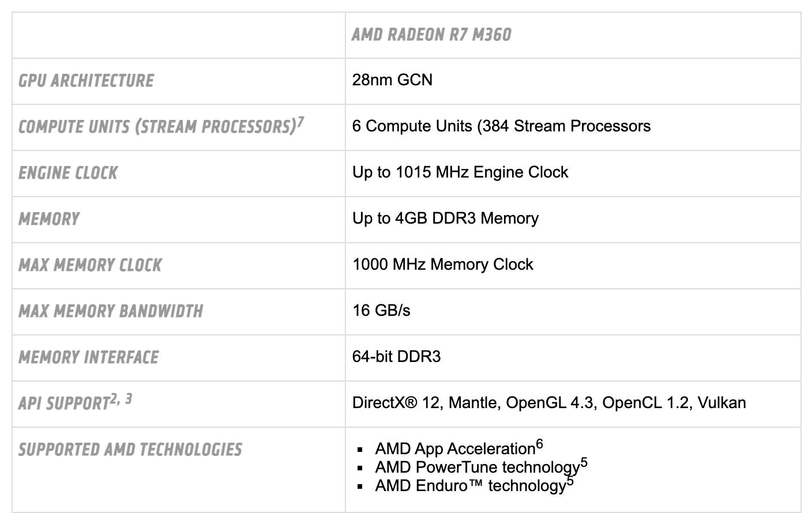Click footnote 7 superscript after Stream Processors

pos(300,121)
